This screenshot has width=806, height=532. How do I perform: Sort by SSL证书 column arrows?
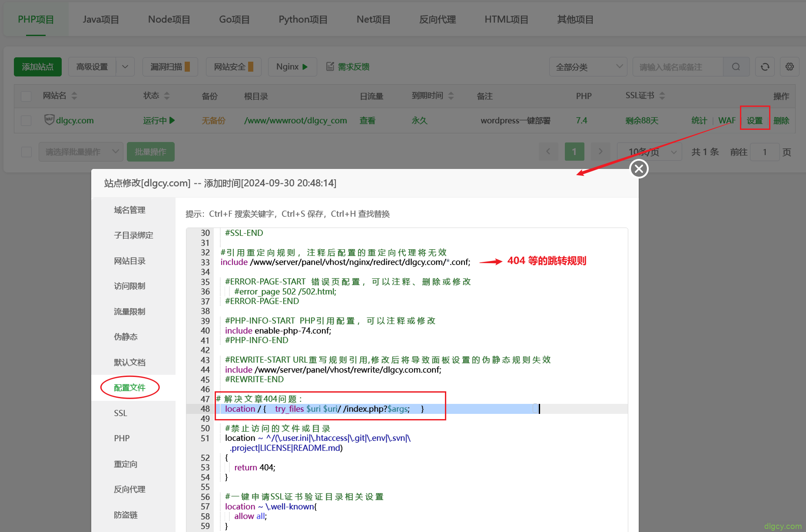(662, 96)
